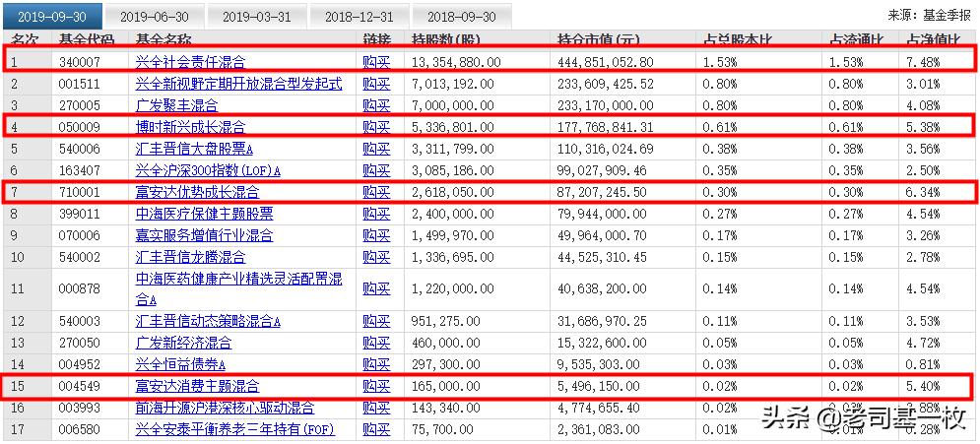
Task: Click 购买 for fund 004952
Action: click(377, 364)
